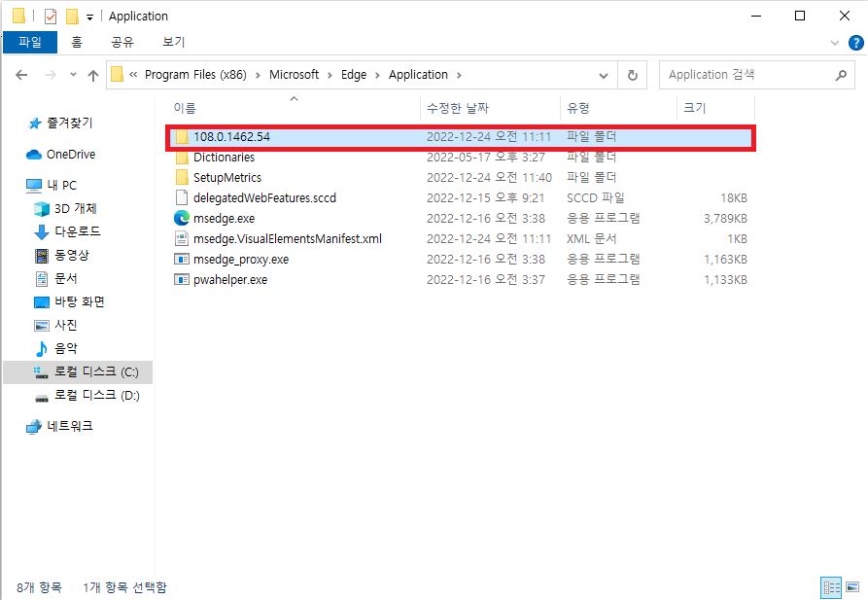Open the 파일 menu
868x600 pixels.
[29, 42]
